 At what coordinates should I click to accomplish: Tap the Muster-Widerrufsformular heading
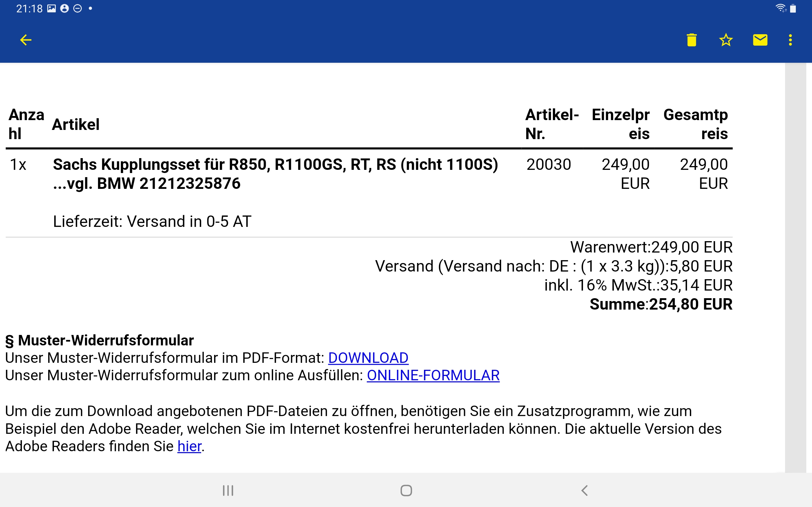pyautogui.click(x=99, y=340)
